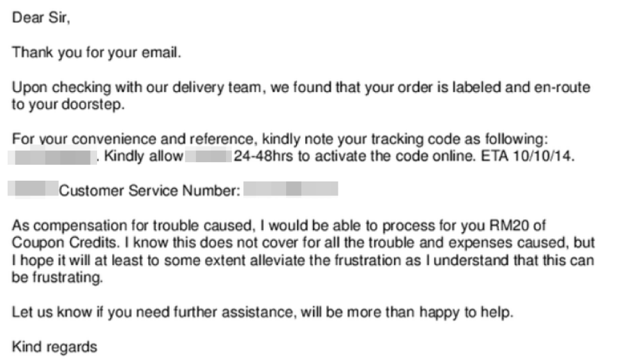The height and width of the screenshot is (364, 622).
Task: Click the 'be frustrating.' text
Action: point(57,278)
